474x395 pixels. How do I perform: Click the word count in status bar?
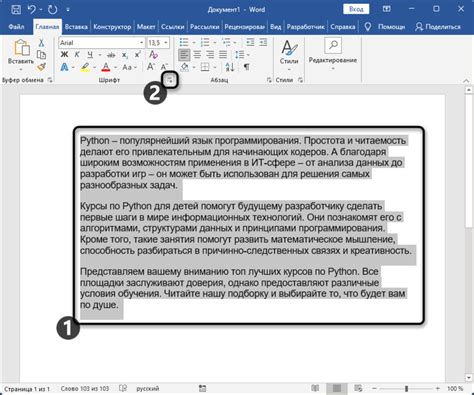point(85,389)
